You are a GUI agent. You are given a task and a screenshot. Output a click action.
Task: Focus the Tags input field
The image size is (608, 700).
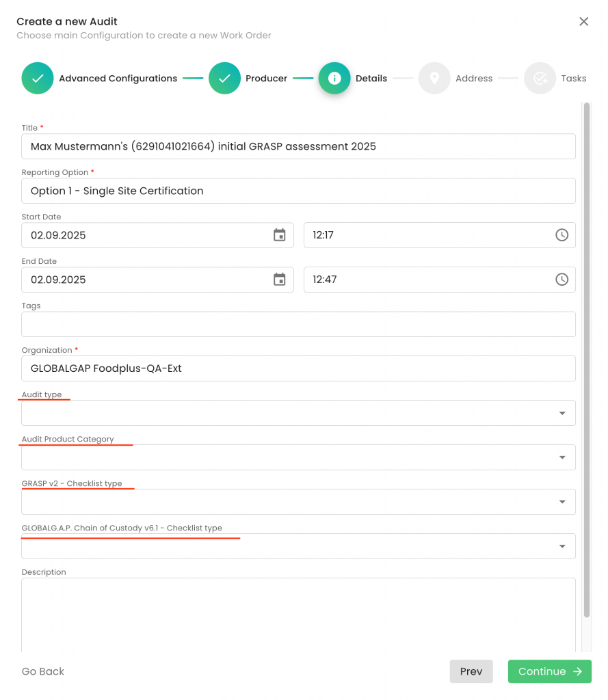[x=298, y=324]
